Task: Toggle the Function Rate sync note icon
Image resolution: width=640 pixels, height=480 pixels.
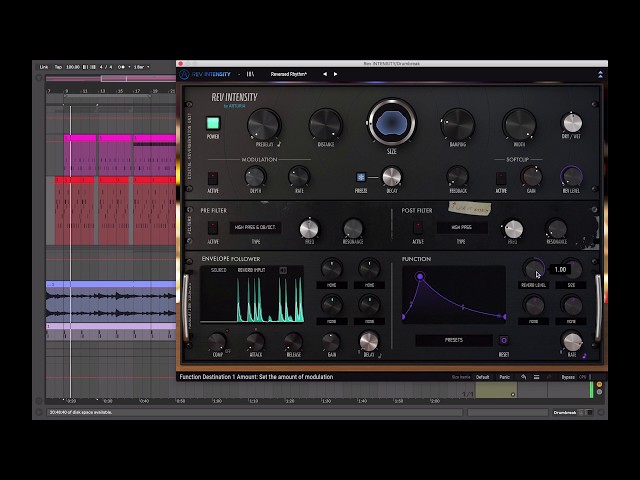Action: pos(584,356)
